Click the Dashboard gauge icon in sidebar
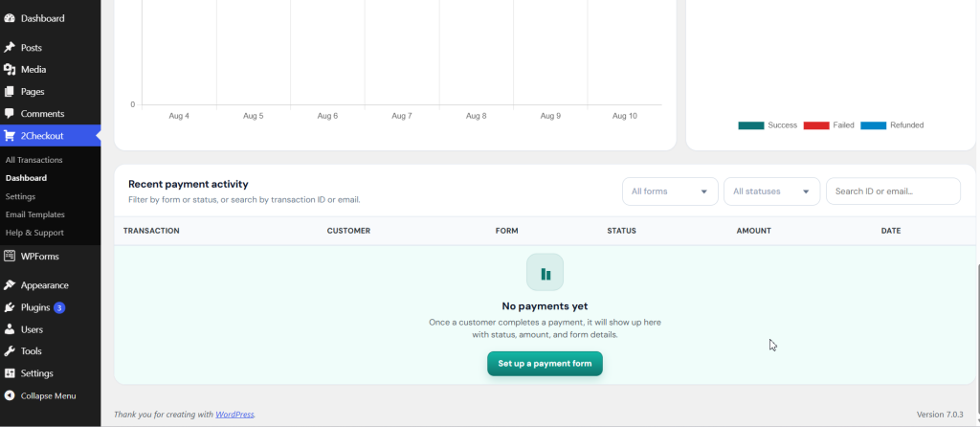980x427 pixels. tap(10, 19)
